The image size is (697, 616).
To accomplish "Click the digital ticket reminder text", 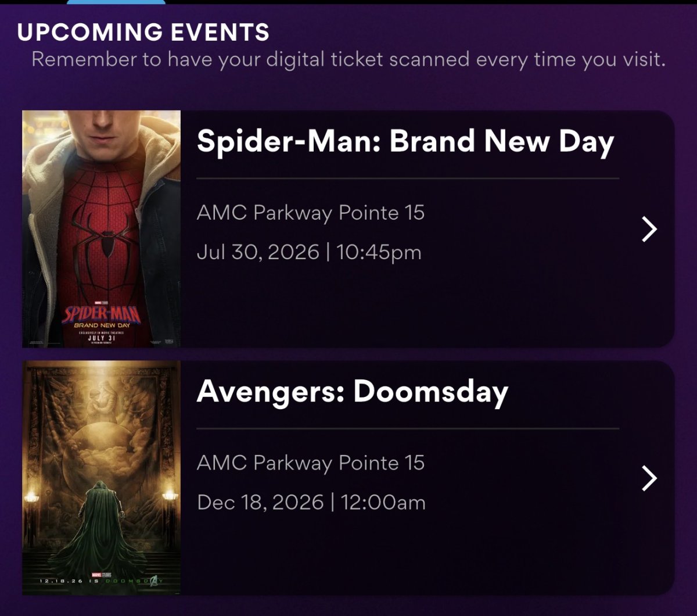I will [x=348, y=59].
